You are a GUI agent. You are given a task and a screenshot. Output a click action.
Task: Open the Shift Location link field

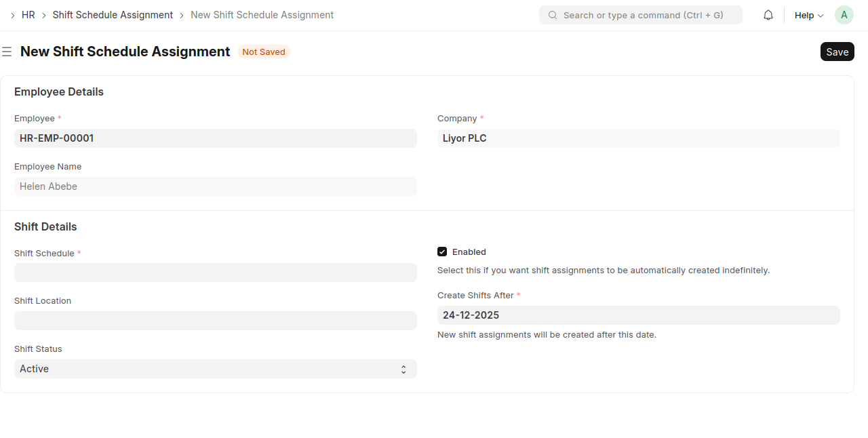click(x=215, y=321)
